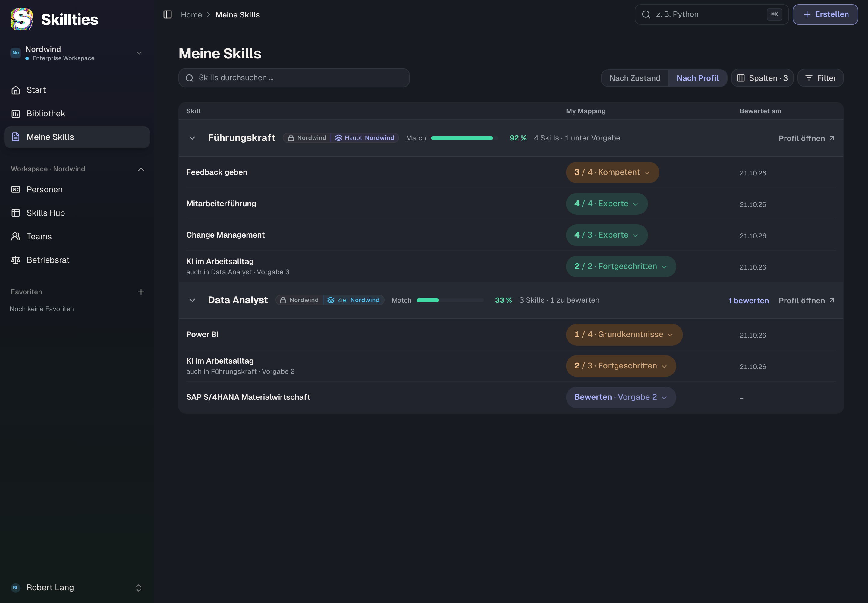The image size is (868, 603).
Task: Click the Personen ID card icon
Action: [15, 190]
